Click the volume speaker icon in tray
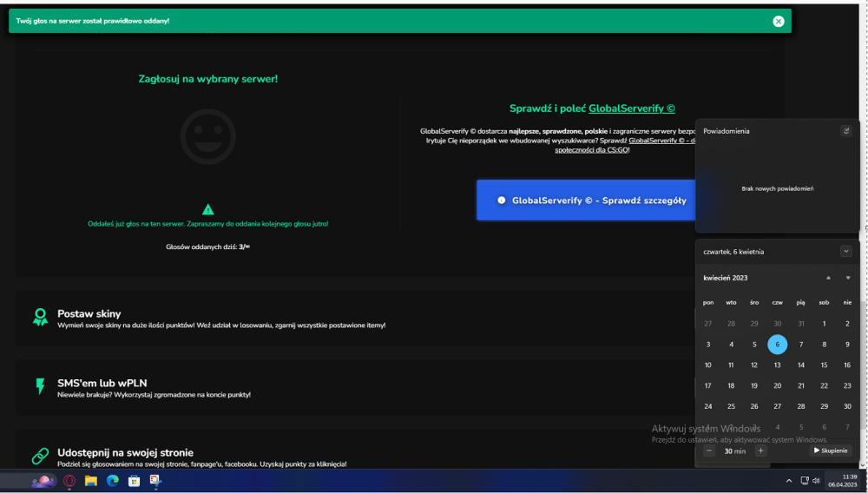The image size is (868, 493). point(816,481)
